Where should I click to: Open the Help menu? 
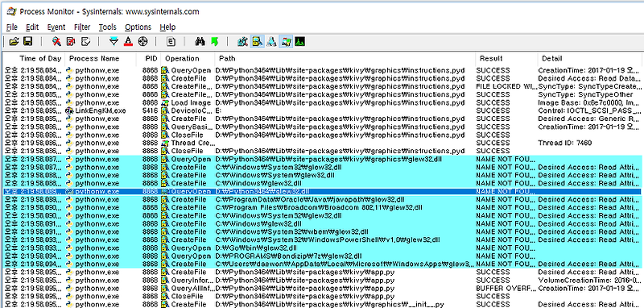pos(167,27)
